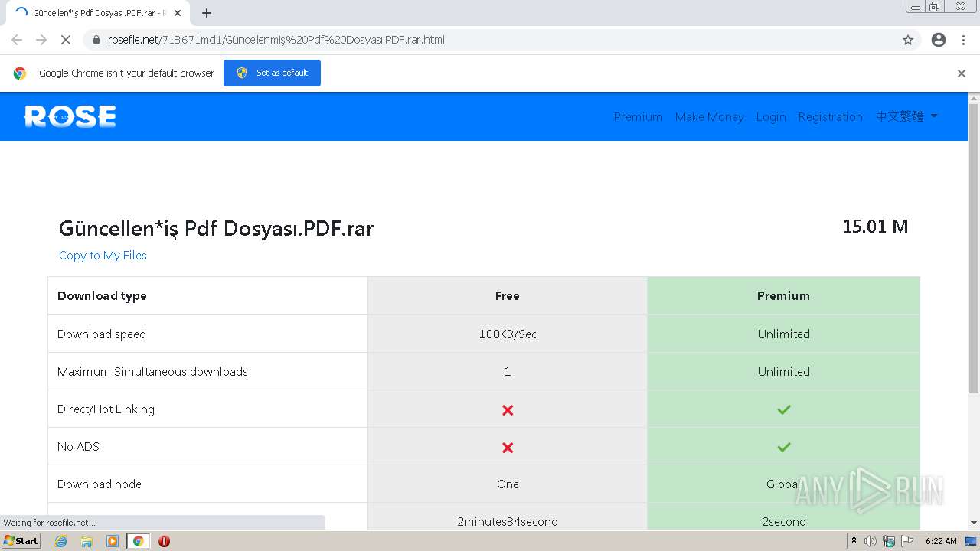Click the No ADS row label
The width and height of the screenshot is (980, 551).
(x=78, y=447)
